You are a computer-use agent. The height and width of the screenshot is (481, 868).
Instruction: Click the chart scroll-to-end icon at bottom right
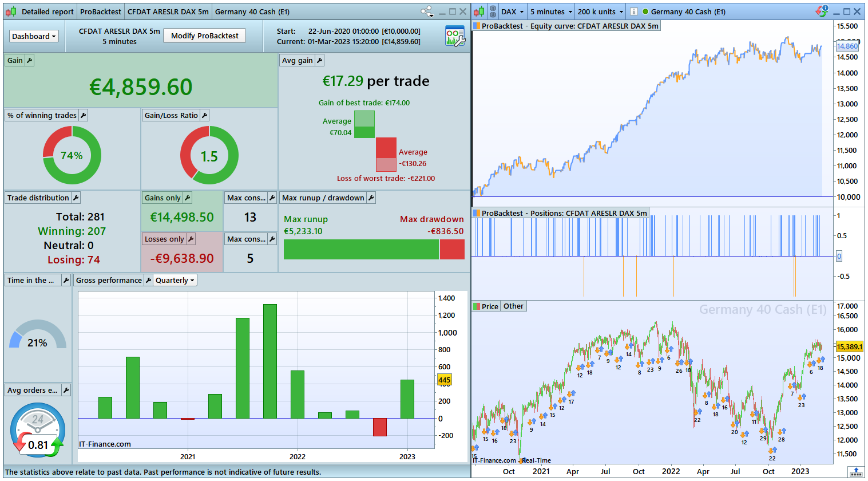pos(856,472)
